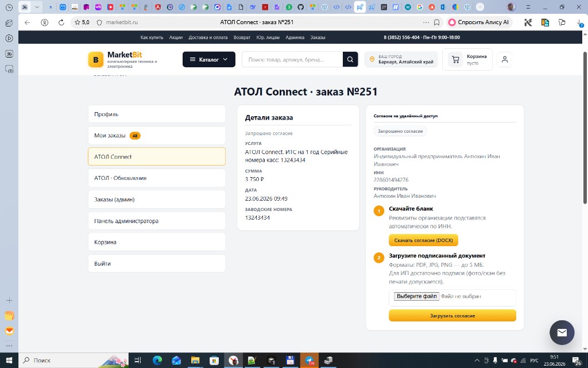Click the product search input field
The image size is (588, 368).
pyautogui.click(x=292, y=59)
